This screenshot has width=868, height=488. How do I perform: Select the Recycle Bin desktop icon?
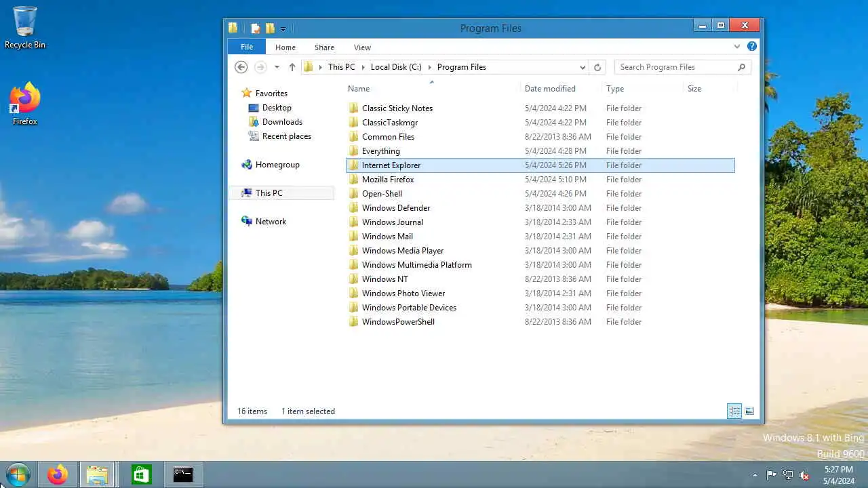pos(25,28)
